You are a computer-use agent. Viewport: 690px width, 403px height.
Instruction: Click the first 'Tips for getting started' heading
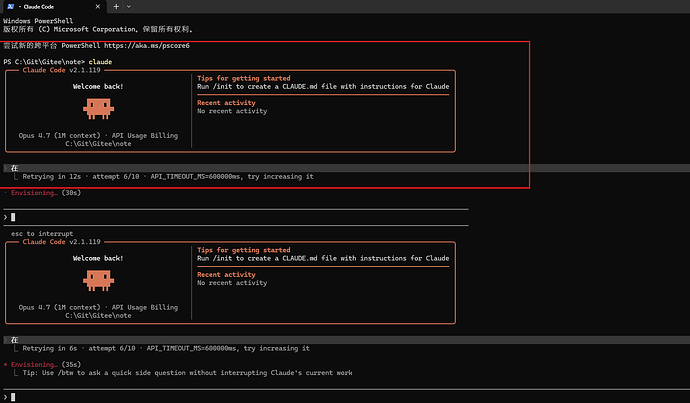[244, 78]
